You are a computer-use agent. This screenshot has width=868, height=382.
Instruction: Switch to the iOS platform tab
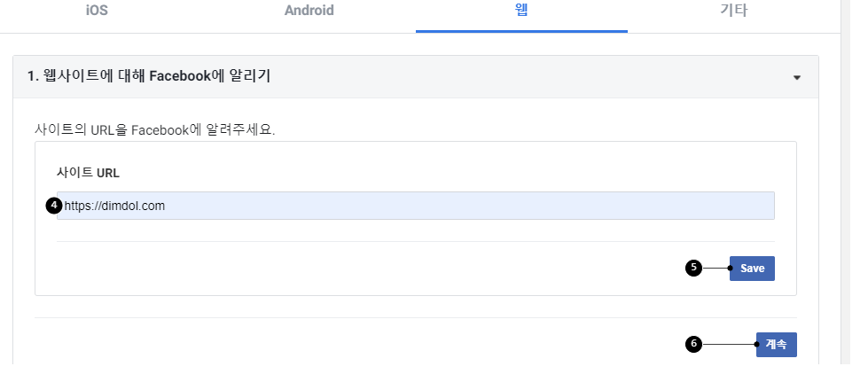point(97,11)
